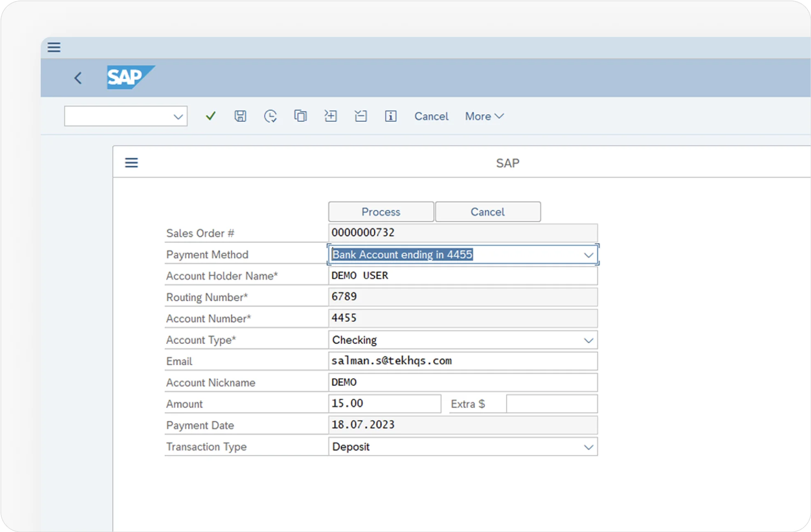This screenshot has height=532, width=811.
Task: Click the Sales Order # field
Action: pos(463,233)
